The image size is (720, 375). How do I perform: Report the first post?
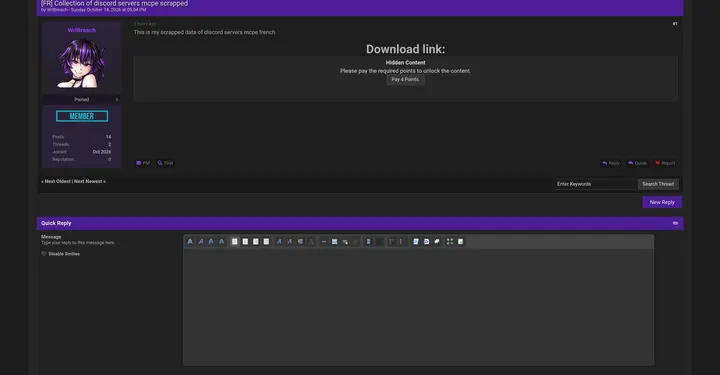click(x=665, y=163)
